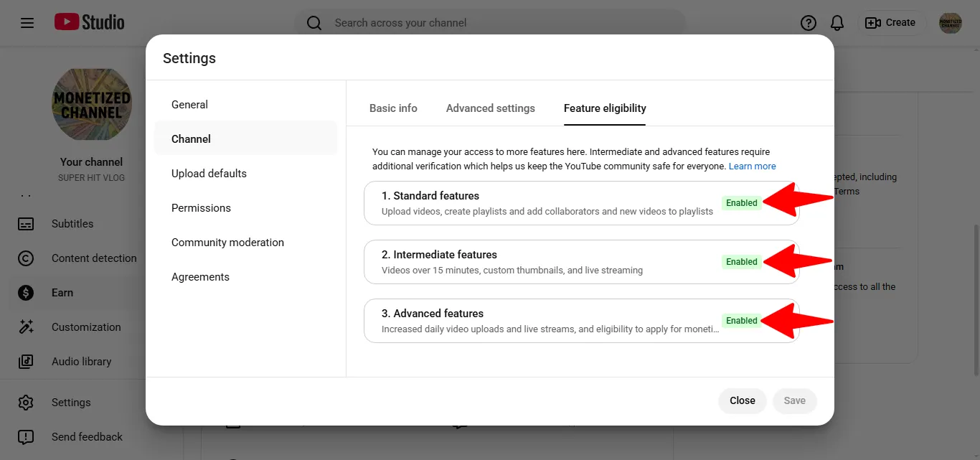Image resolution: width=980 pixels, height=460 pixels.
Task: Click the search magnifier icon
Action: click(314, 23)
